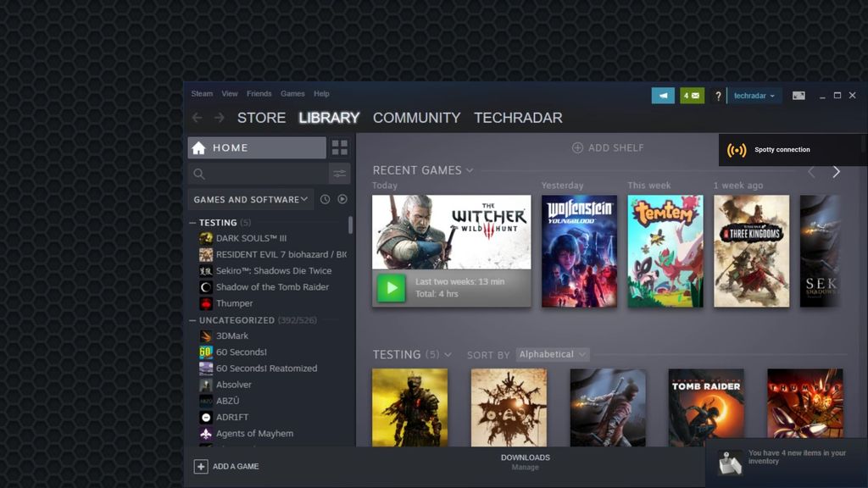Open the green unread messages notification
The width and height of the screenshot is (868, 488).
pyautogui.click(x=692, y=95)
